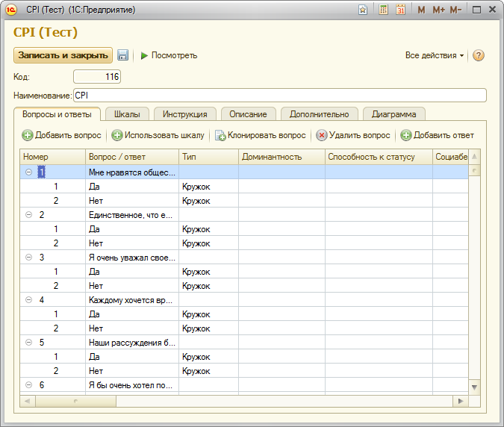Click the M+ memory button
This screenshot has width=504, height=427.
[x=438, y=10]
